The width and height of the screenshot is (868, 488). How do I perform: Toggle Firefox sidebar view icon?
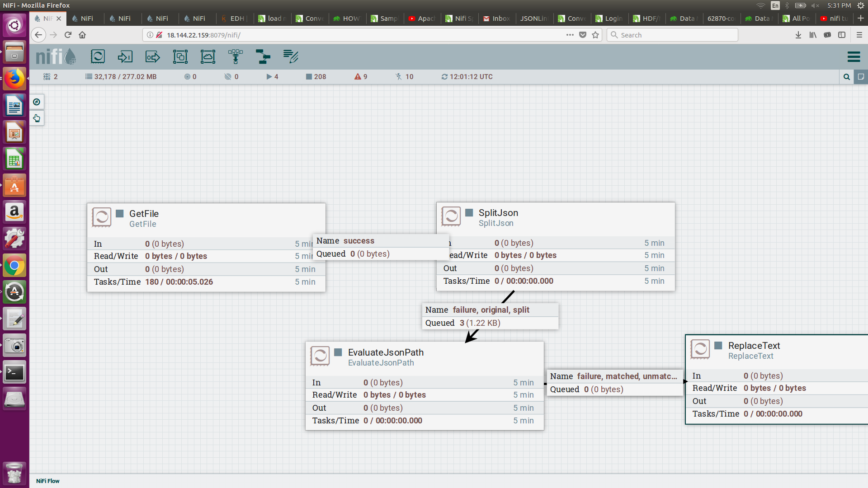point(842,35)
